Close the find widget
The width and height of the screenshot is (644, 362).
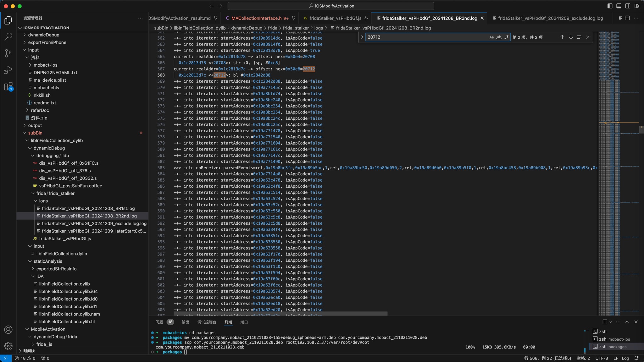click(x=588, y=37)
